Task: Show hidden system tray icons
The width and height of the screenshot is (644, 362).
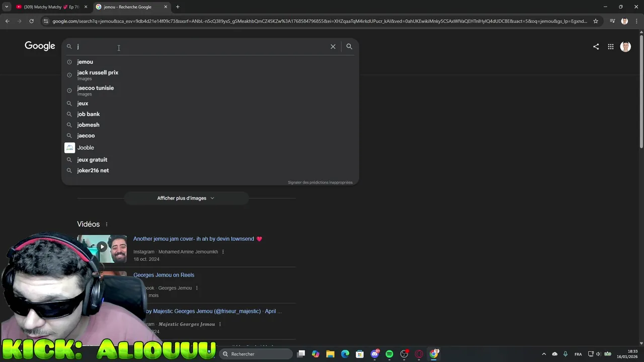Action: pyautogui.click(x=544, y=354)
